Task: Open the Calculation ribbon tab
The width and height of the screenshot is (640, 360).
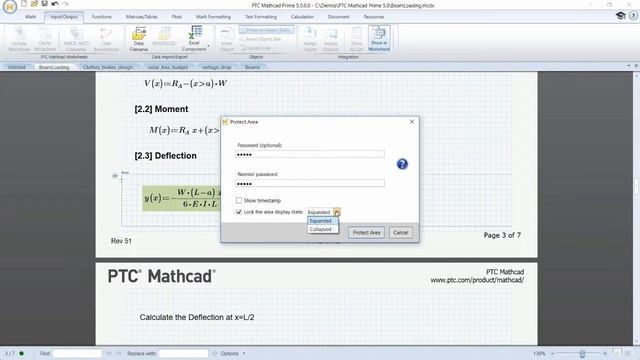Action: coord(302,17)
